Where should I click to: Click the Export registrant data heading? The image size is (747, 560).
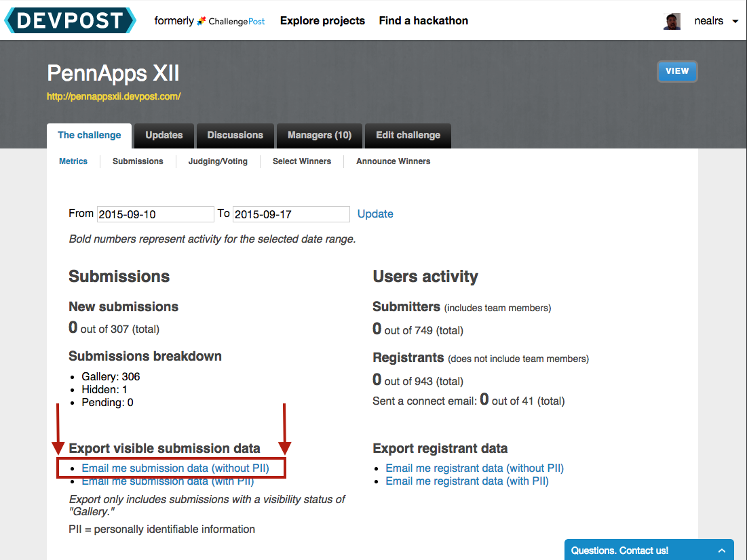pyautogui.click(x=440, y=449)
